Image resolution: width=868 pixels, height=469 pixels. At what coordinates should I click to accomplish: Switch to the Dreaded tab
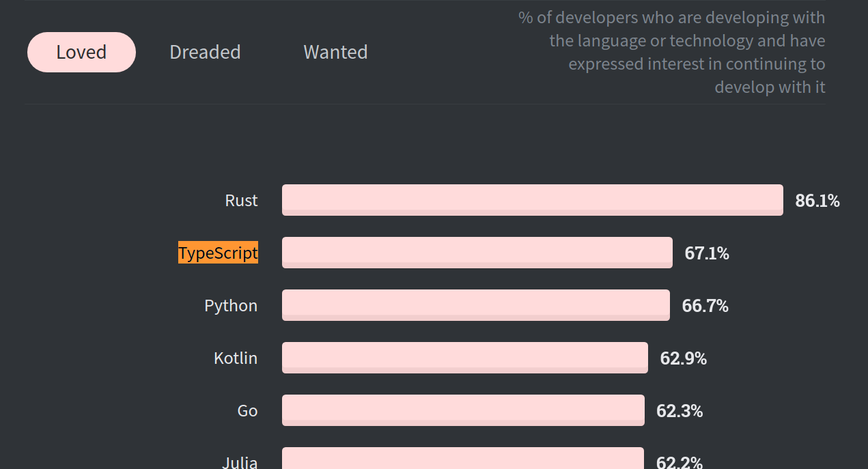(x=205, y=52)
